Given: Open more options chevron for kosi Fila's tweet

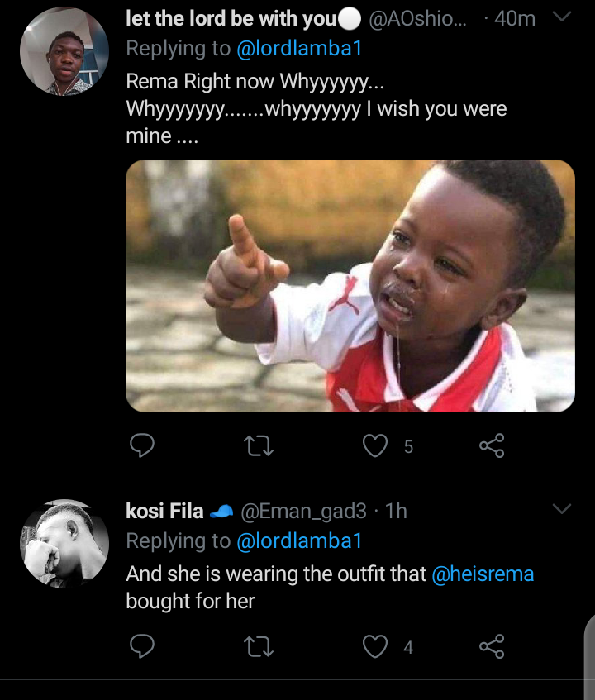Looking at the screenshot, I should (x=561, y=510).
